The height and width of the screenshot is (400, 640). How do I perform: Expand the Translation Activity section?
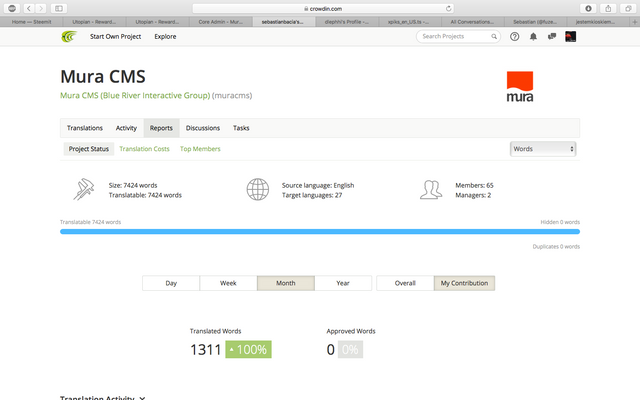pyautogui.click(x=103, y=398)
